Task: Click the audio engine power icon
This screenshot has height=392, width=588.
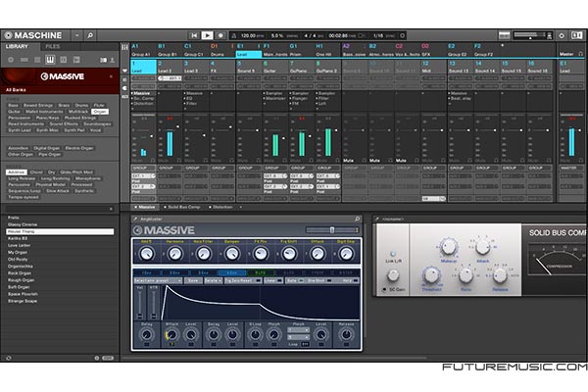Action: pyautogui.click(x=562, y=35)
